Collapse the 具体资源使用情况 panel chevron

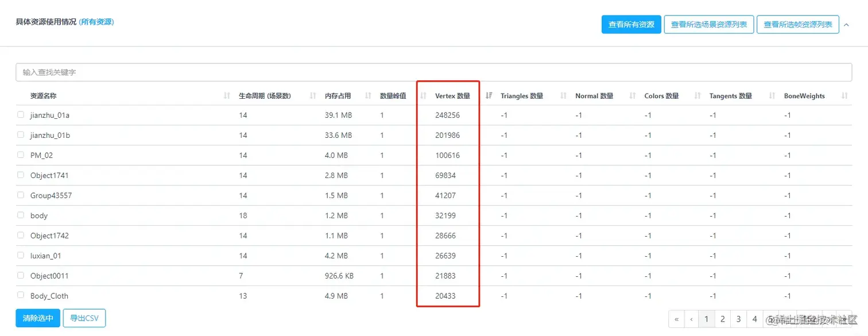[x=846, y=25]
